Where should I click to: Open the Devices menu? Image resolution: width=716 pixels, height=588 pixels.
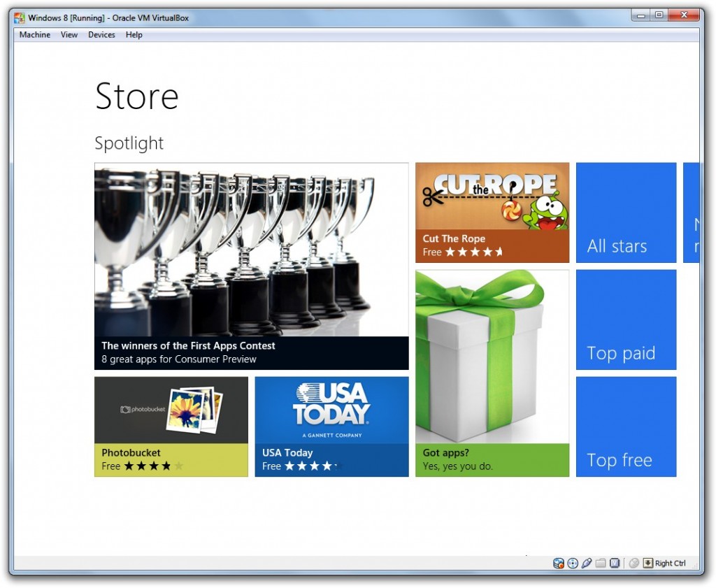[101, 34]
